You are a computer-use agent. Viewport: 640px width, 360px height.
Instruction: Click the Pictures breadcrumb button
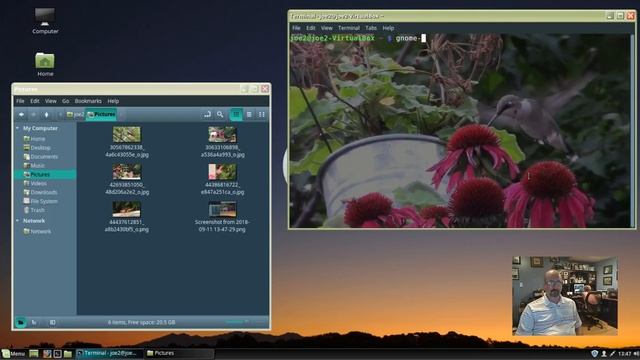point(101,115)
